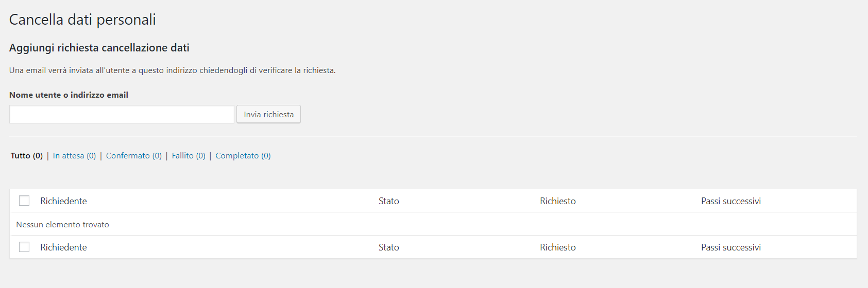The width and height of the screenshot is (868, 288).
Task: Tick the select-all checkbox in table footer
Action: (x=24, y=247)
